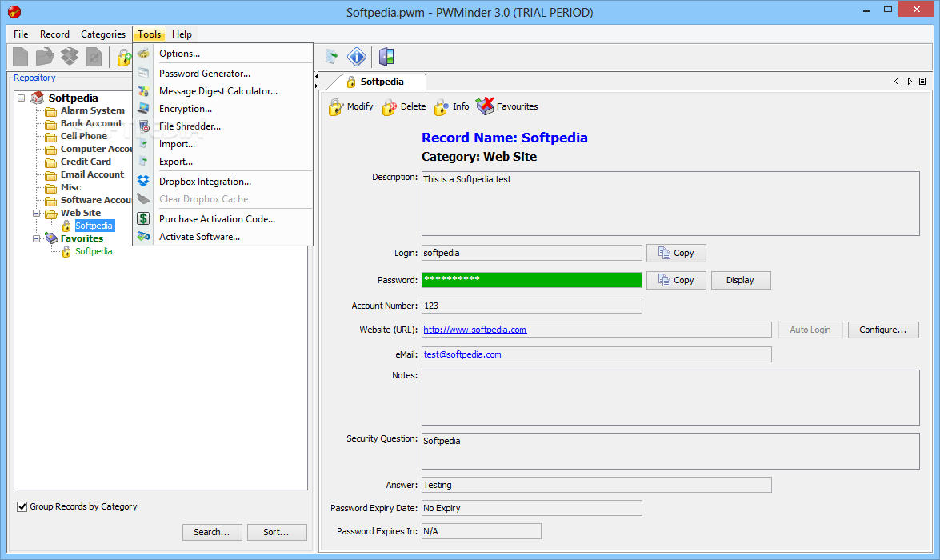Choose Export from Tools menu
Screen dimensions: 940x560
[x=223, y=162]
